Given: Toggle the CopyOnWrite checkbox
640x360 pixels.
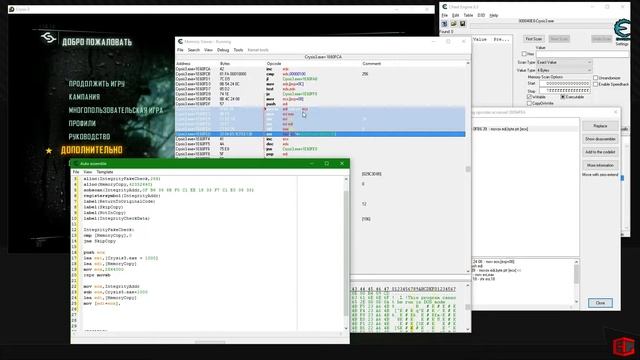Looking at the screenshot, I should 529,103.
